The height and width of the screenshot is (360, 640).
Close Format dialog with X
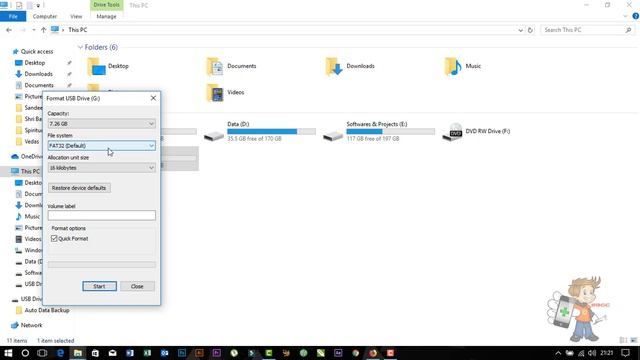point(153,98)
